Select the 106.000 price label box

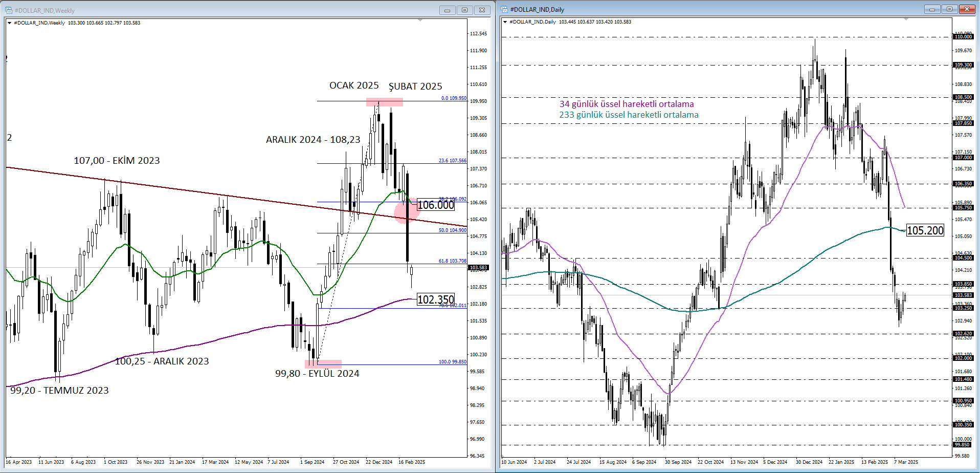point(436,205)
